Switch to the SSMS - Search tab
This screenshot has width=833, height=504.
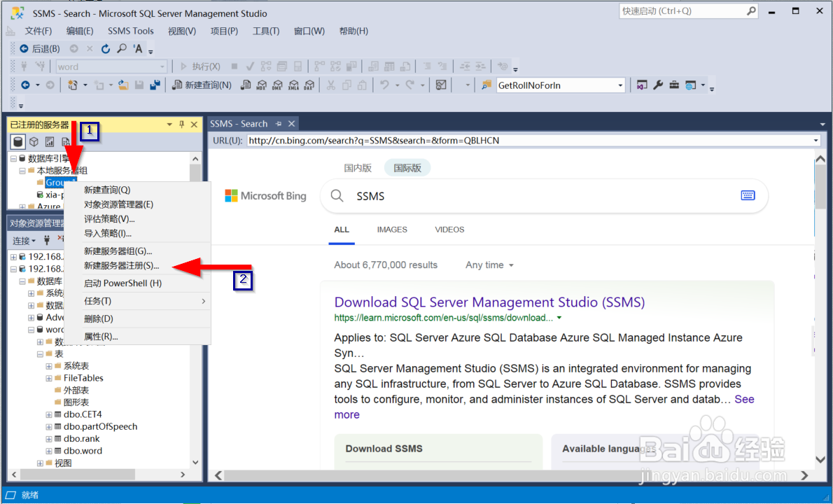click(x=239, y=124)
